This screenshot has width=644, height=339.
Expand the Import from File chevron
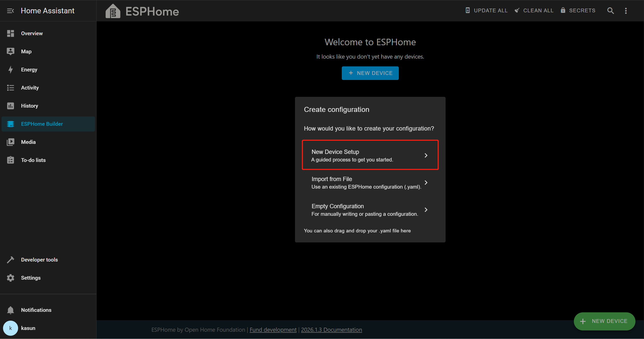tap(426, 183)
